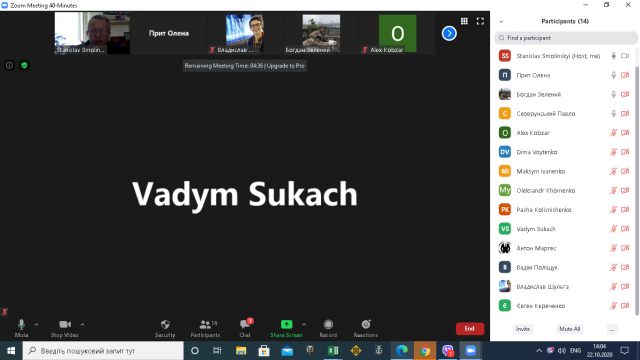Open the Chat panel
The width and height of the screenshot is (640, 360).
point(245,328)
